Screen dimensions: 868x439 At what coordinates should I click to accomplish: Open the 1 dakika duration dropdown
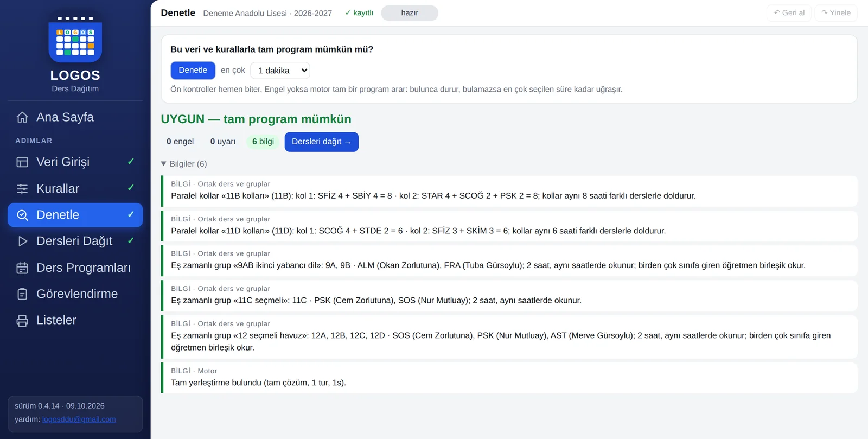coord(280,71)
